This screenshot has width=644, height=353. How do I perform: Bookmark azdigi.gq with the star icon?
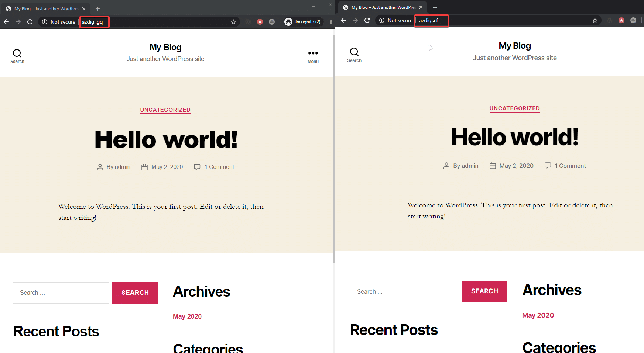point(233,22)
